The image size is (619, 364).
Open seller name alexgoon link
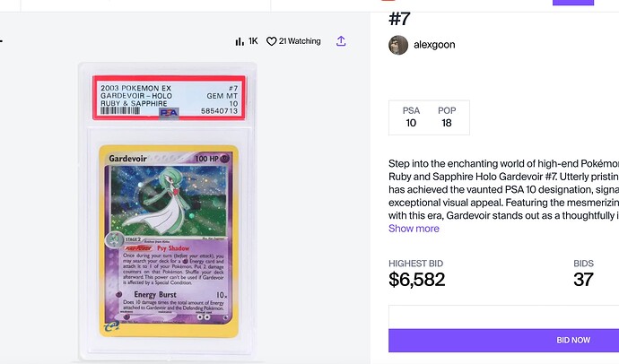(434, 45)
